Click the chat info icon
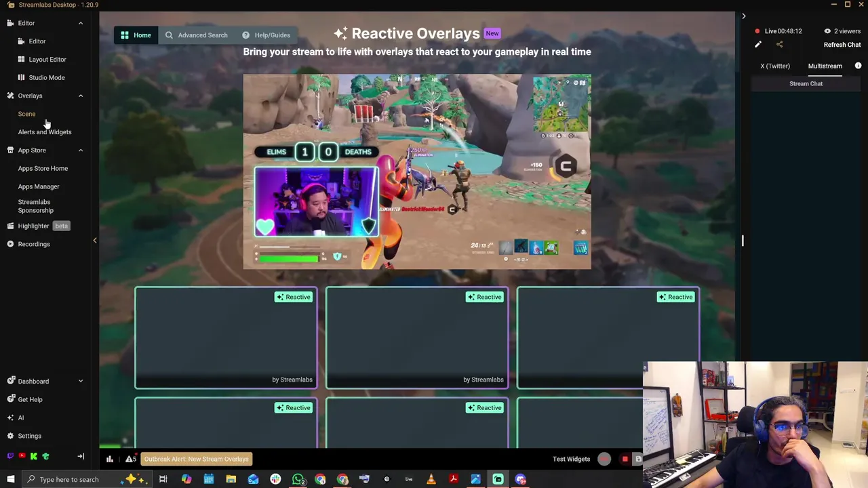868x488 pixels. [x=858, y=66]
